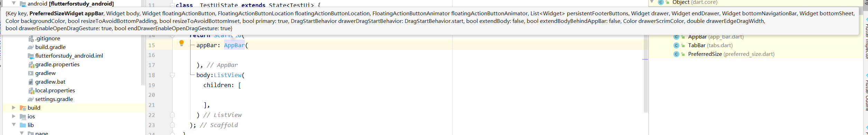Select the build.gradle file
868x135 pixels.
coord(50,47)
